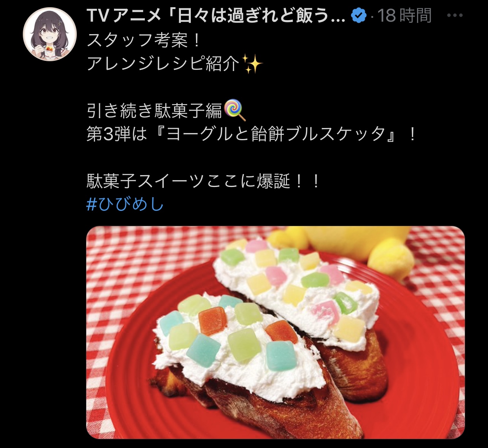Click the line 第3弾は『ヨーグルと飴餅ブルスケッタ』
Image resolution: width=488 pixels, height=448 pixels.
[251, 134]
